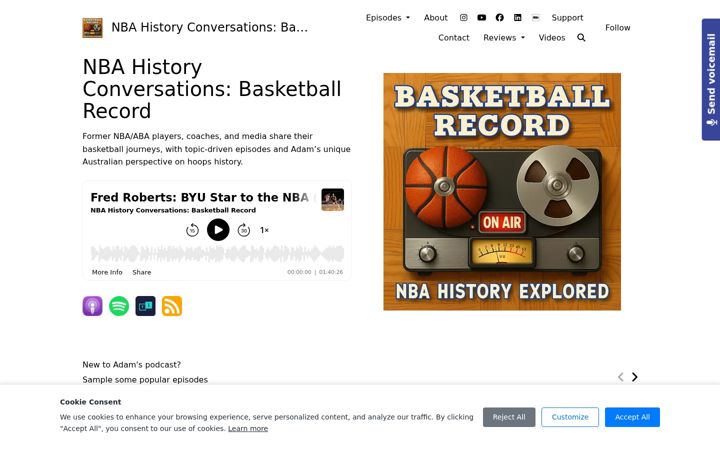Open the YouTube channel icon
This screenshot has width=720, height=450.
coord(482,17)
